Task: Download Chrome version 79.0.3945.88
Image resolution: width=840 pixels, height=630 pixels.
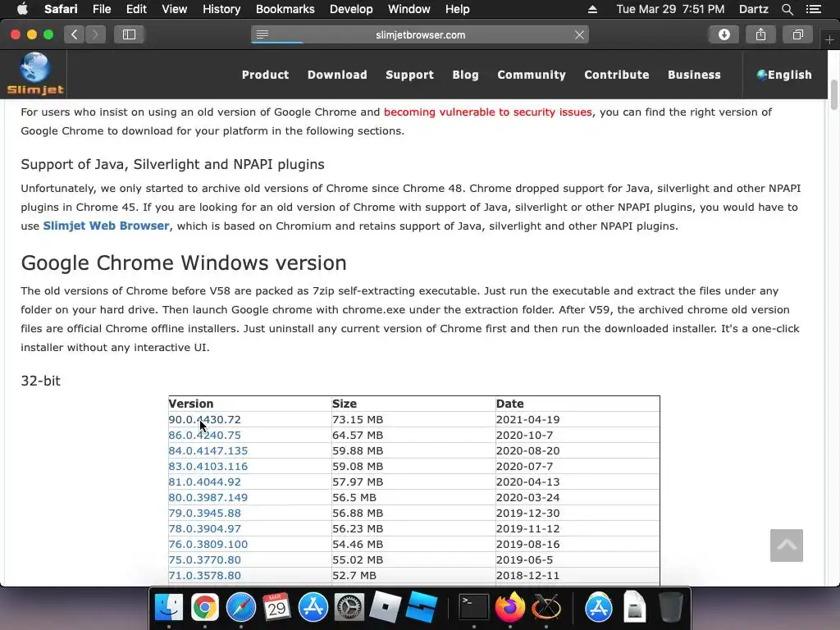Action: (204, 513)
